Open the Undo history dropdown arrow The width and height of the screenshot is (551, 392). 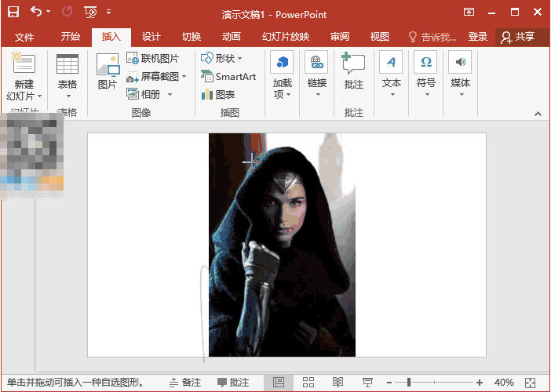[48, 12]
